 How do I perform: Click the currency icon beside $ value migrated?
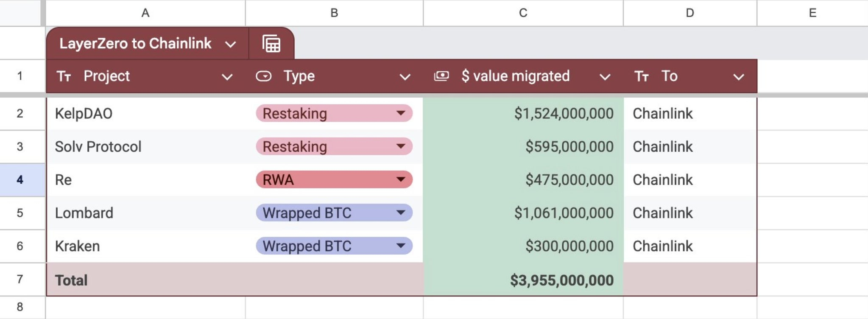[x=441, y=76]
